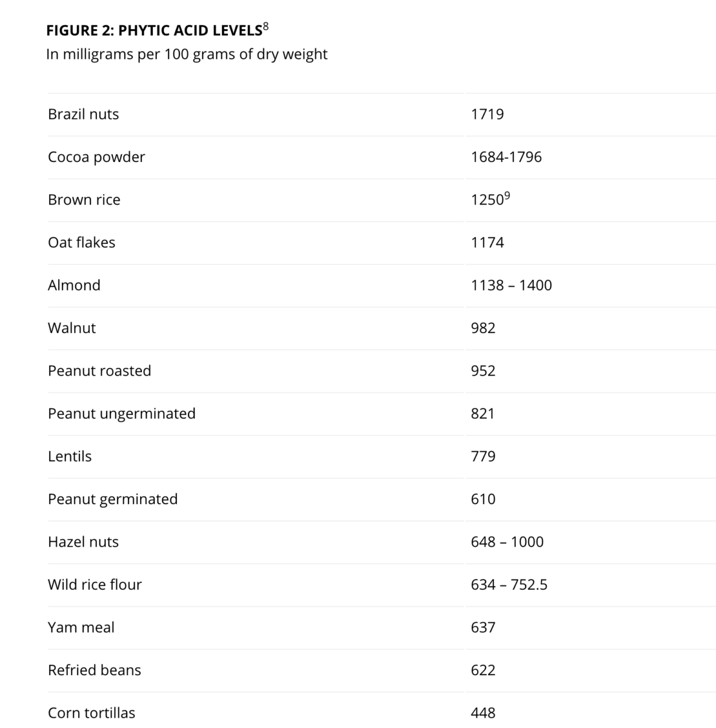716x728 pixels.
Task: Click the milligrams per 100 grams subtitle
Action: click(187, 54)
